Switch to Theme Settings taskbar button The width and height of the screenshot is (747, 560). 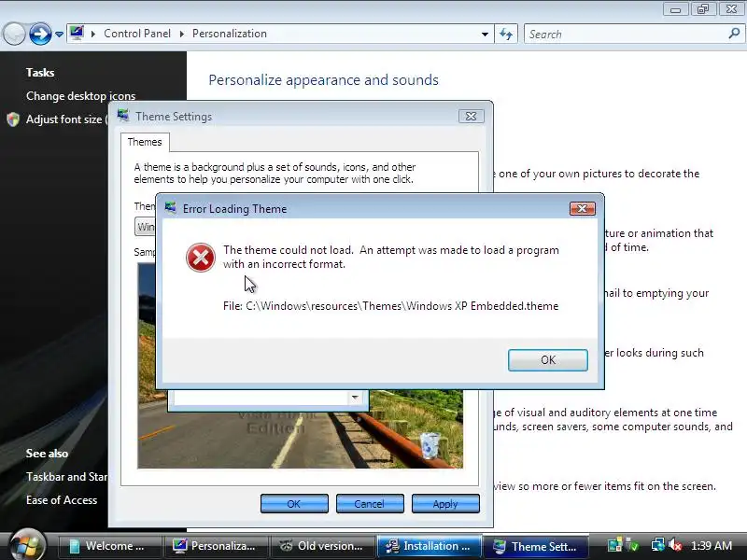click(x=535, y=546)
